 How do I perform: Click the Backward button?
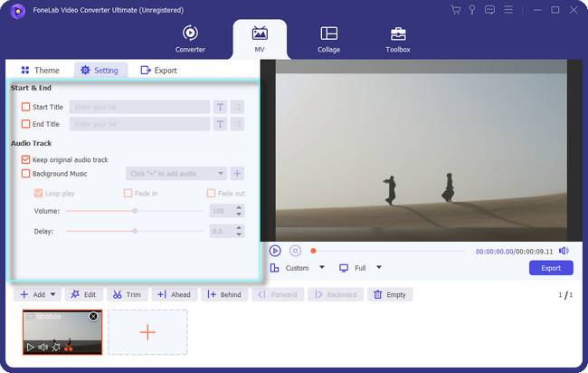336,294
